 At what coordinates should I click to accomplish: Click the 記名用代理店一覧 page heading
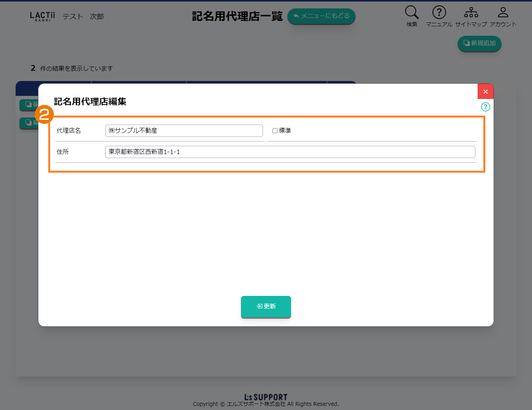[237, 16]
